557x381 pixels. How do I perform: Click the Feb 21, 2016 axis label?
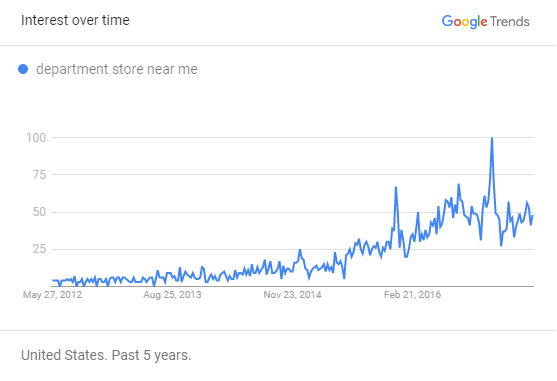pyautogui.click(x=412, y=295)
